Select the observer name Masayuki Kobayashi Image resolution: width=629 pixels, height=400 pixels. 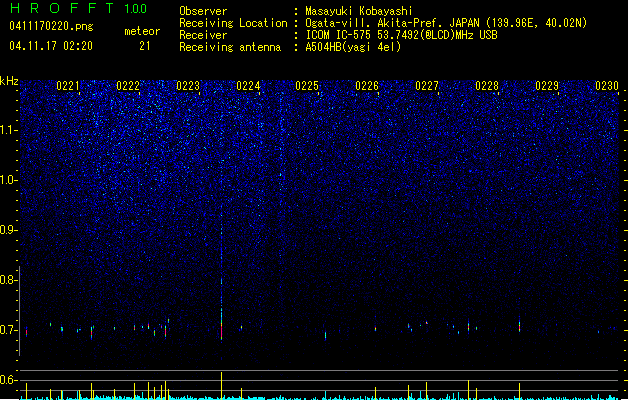(359, 11)
